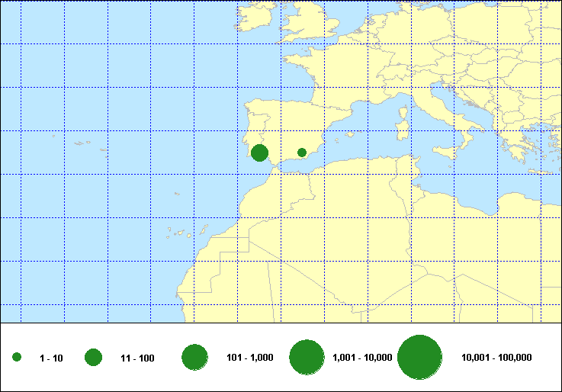The image size is (562, 392).
Task: Select the legend circle for 1,001 - 10,000
Action: tap(307, 358)
